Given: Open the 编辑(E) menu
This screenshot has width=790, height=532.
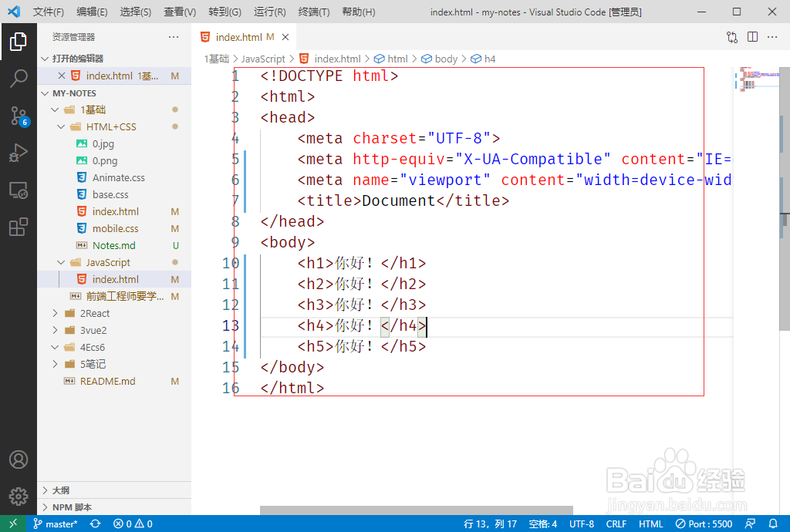Looking at the screenshot, I should [x=93, y=12].
